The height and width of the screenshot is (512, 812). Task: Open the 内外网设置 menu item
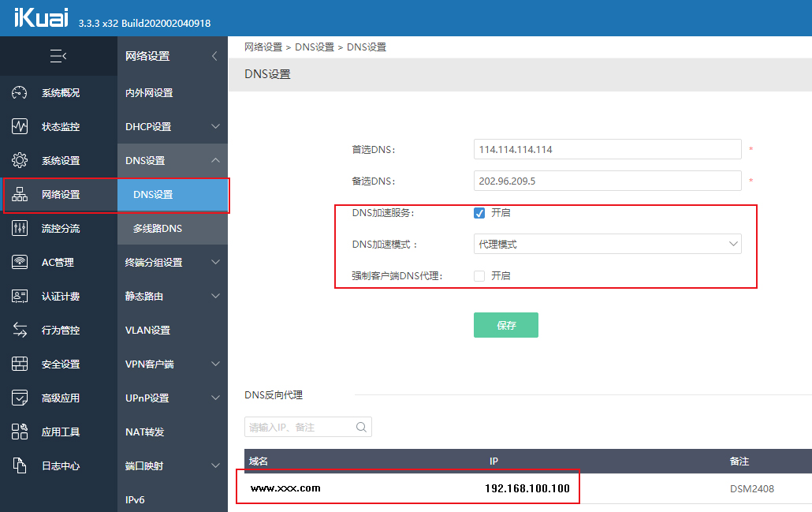coord(149,93)
